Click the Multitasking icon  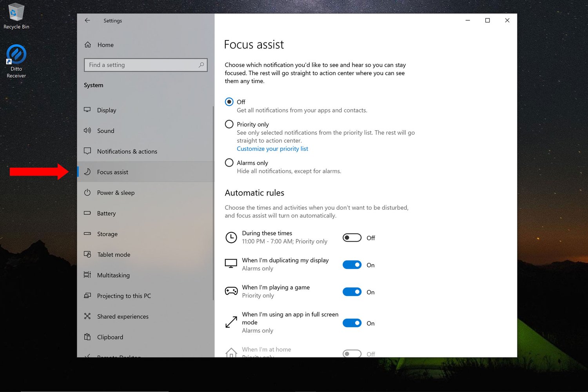pos(87,275)
